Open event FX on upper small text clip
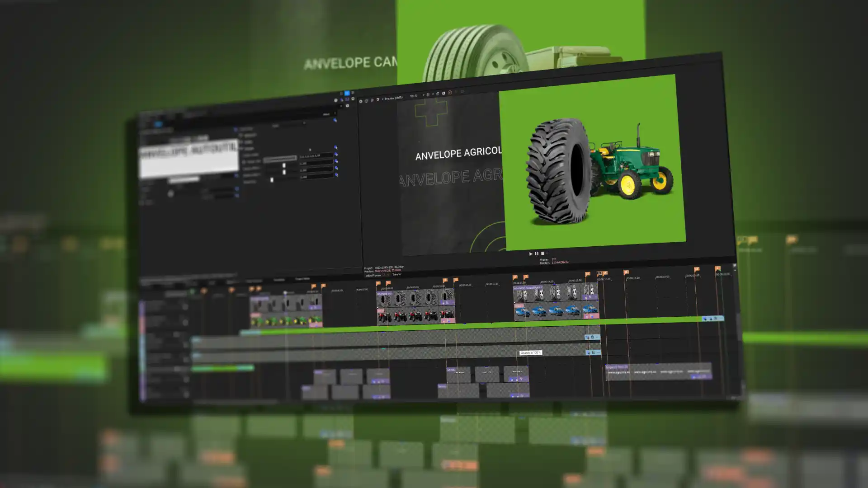This screenshot has width=868, height=488. (x=521, y=379)
